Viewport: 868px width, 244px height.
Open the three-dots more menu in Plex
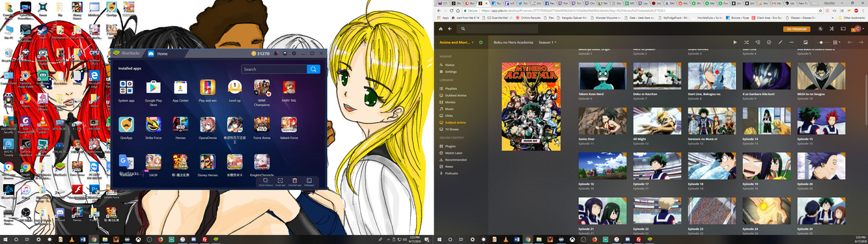(792, 42)
